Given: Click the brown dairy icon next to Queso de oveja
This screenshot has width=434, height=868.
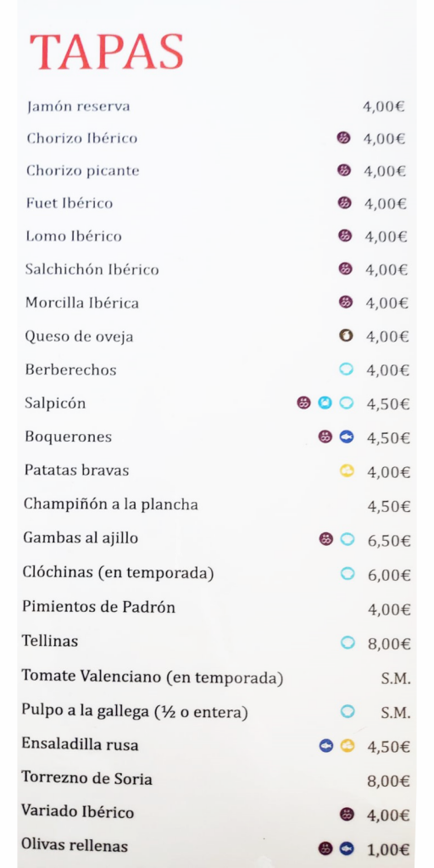Looking at the screenshot, I should coord(346,336).
